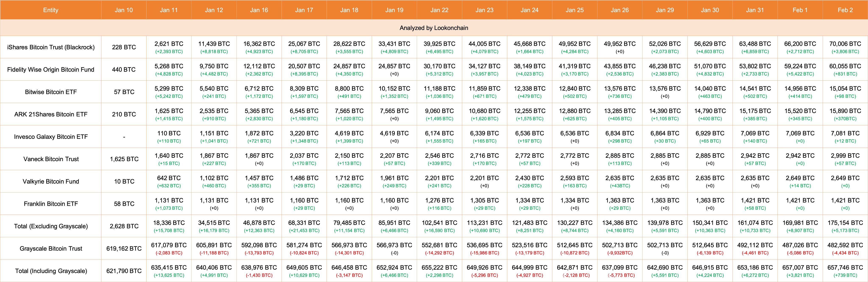Select the Bitwise Bitcoin ETF row label
The width and height of the screenshot is (868, 282).
pyautogui.click(x=51, y=92)
